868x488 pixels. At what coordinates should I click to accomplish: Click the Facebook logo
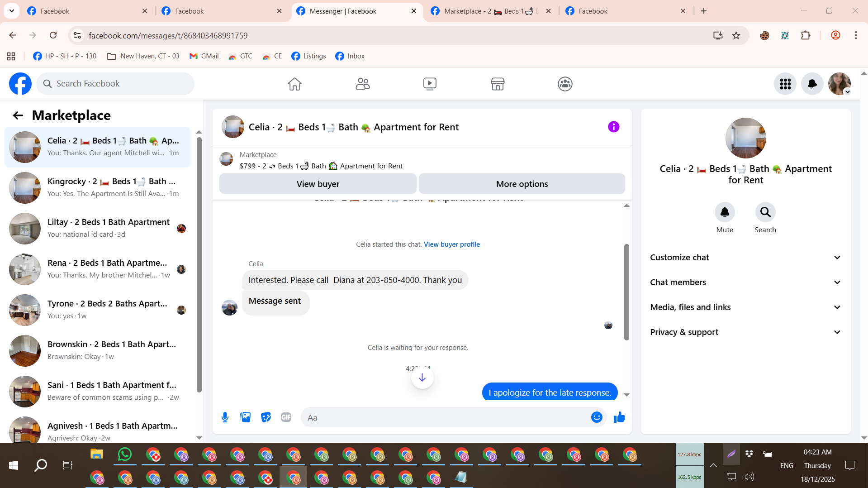click(20, 84)
